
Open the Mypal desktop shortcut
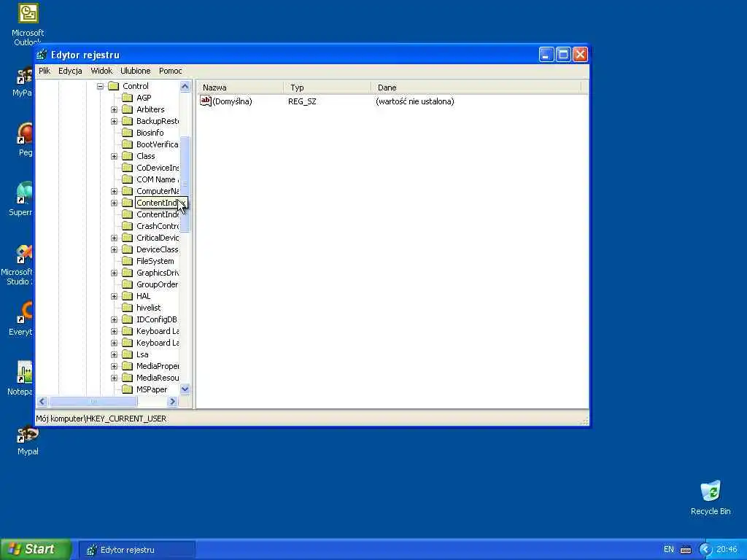point(28,440)
